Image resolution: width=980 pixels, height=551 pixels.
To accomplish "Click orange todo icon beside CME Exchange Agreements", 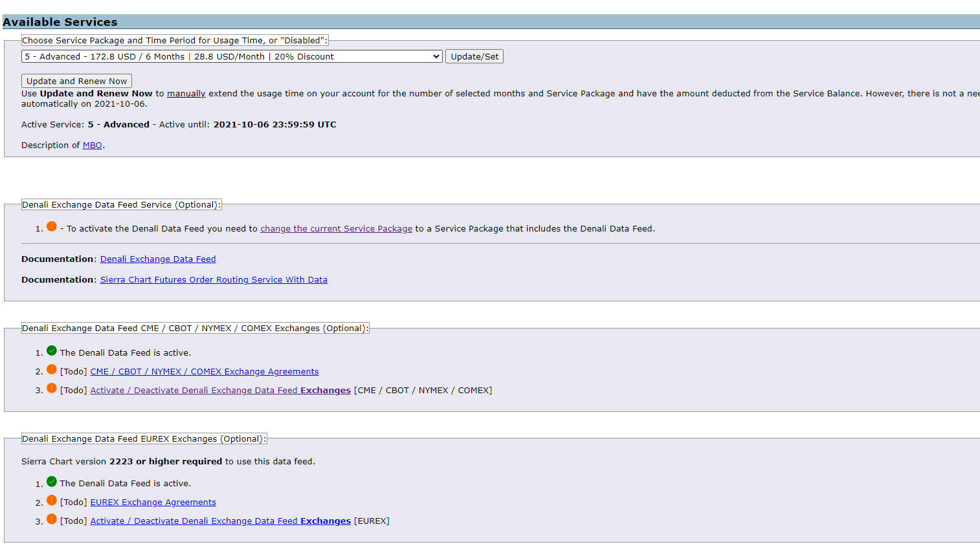I will (x=52, y=369).
